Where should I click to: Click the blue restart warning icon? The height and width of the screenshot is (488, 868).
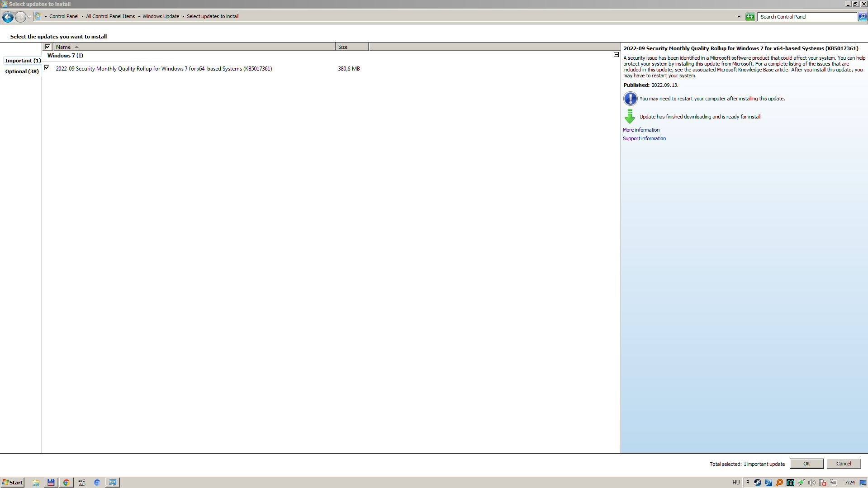[630, 99]
